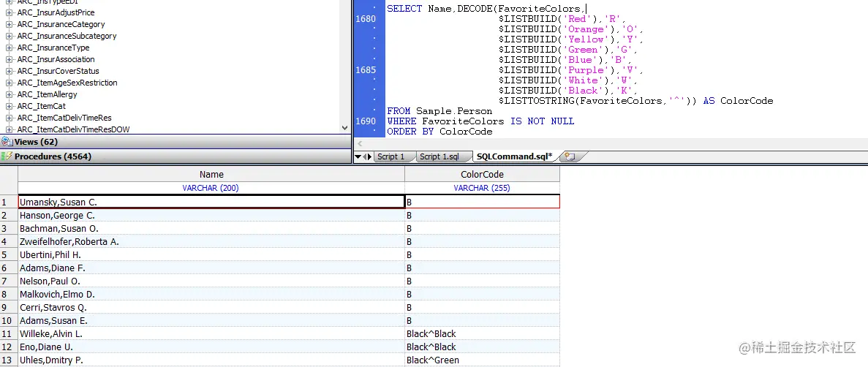The width and height of the screenshot is (868, 367).
Task: Place cursor on WHERE FavoriteColors IS NOT NULL line
Action: (x=480, y=121)
